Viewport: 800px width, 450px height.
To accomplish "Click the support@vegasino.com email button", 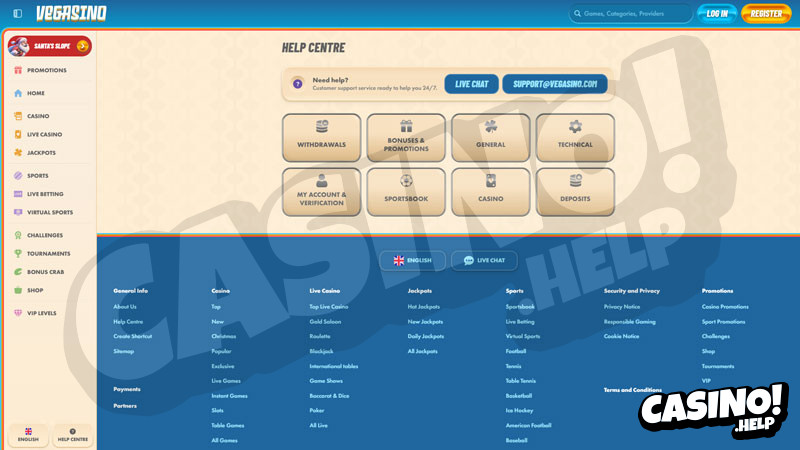I will 555,84.
